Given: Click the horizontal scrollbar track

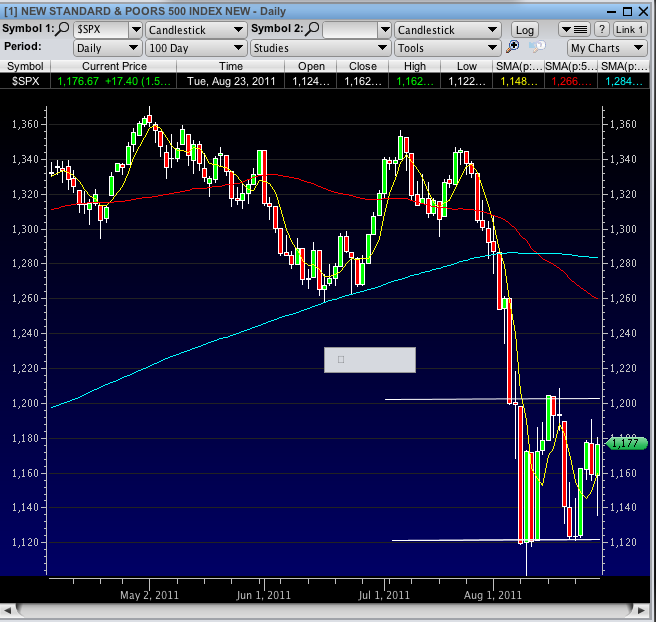Looking at the screenshot, I should pos(327,610).
